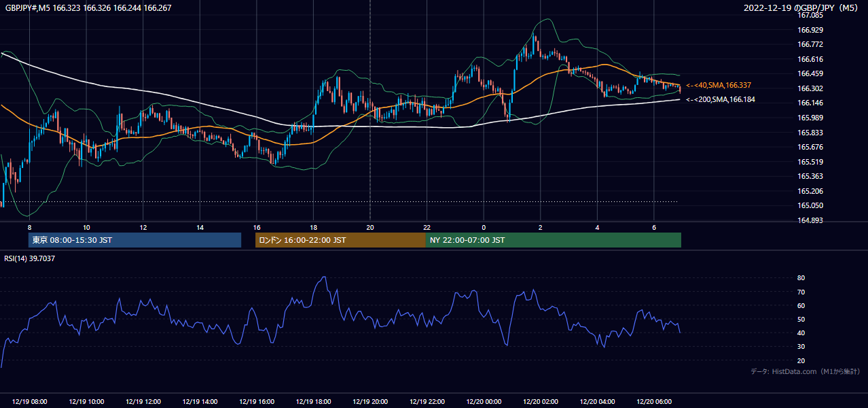This screenshot has width=868, height=408.
Task: Select the 165.206 price axis label
Action: (x=810, y=191)
